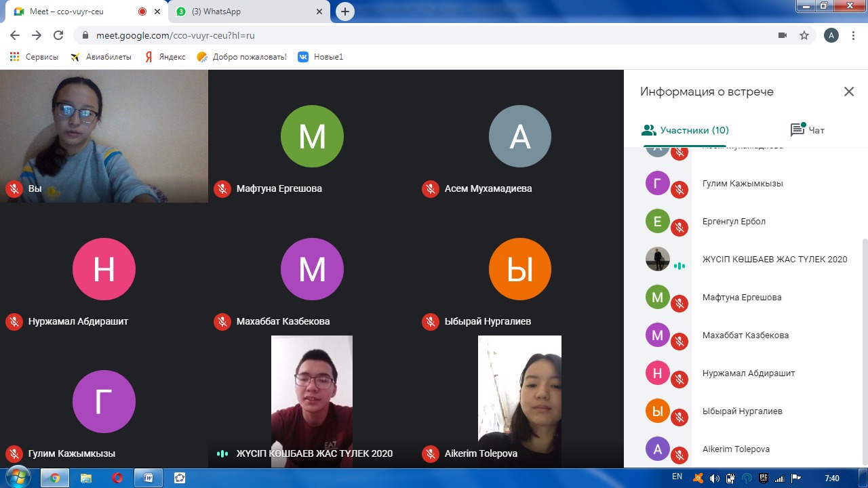Select Ыбырай Нургалиев tile avatar

click(520, 269)
